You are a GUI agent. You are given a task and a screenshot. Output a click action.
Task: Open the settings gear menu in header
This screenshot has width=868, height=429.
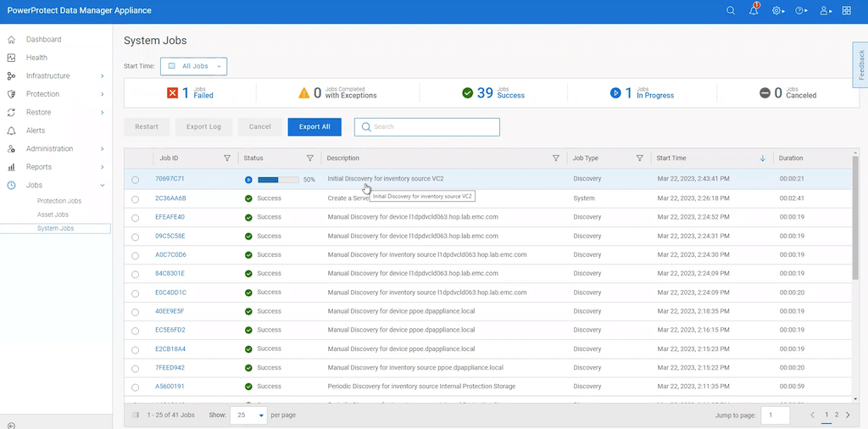(778, 10)
